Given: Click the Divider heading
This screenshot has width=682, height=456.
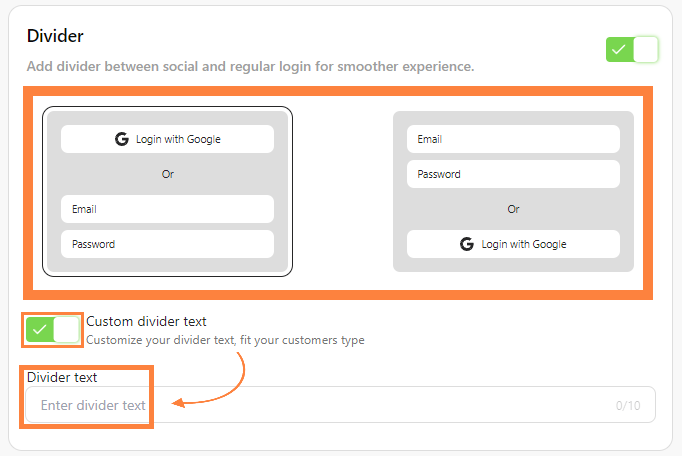Looking at the screenshot, I should tap(55, 36).
